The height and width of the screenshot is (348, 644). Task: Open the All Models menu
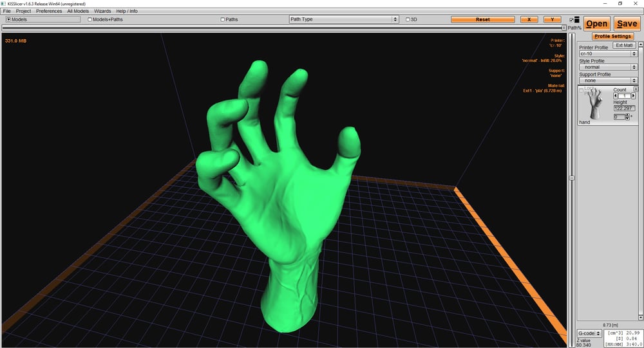point(78,11)
